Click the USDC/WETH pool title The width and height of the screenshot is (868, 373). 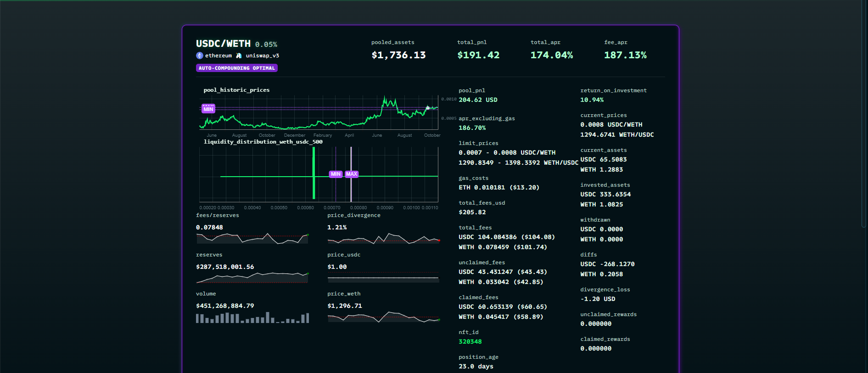pos(223,44)
